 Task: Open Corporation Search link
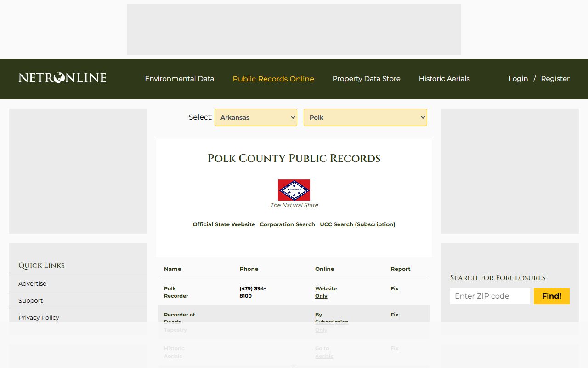click(288, 224)
